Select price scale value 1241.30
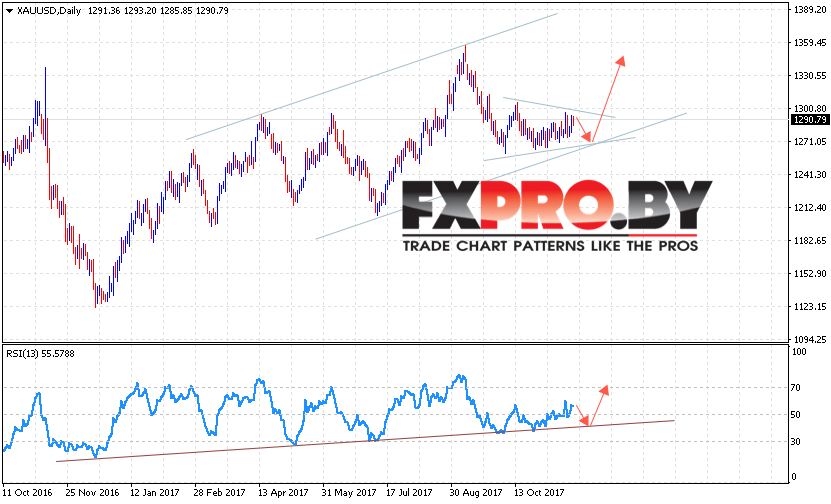 tap(809, 174)
